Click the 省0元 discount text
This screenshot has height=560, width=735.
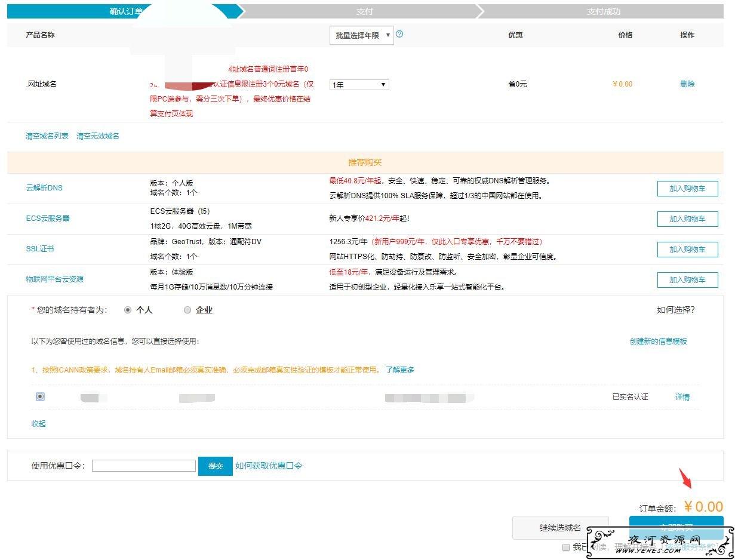tap(518, 84)
